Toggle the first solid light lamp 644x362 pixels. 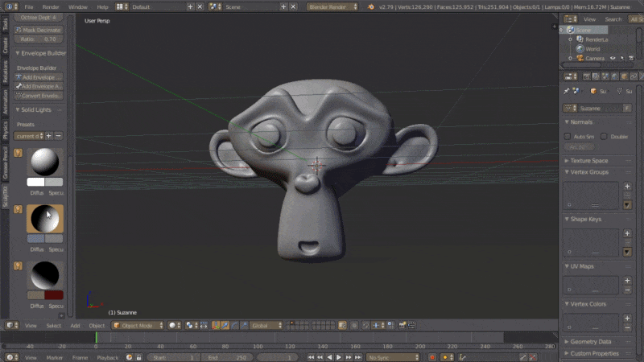click(18, 153)
